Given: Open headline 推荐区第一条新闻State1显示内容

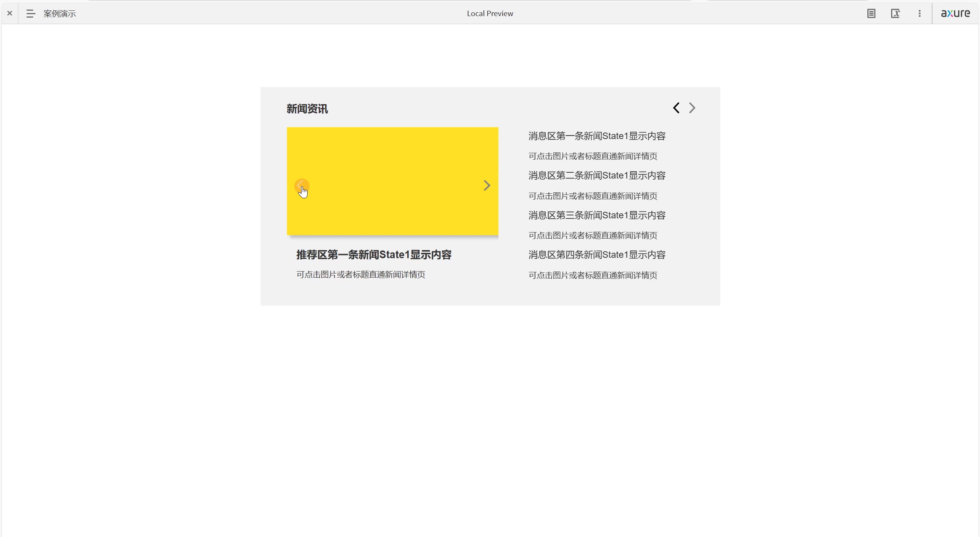Looking at the screenshot, I should tap(374, 255).
